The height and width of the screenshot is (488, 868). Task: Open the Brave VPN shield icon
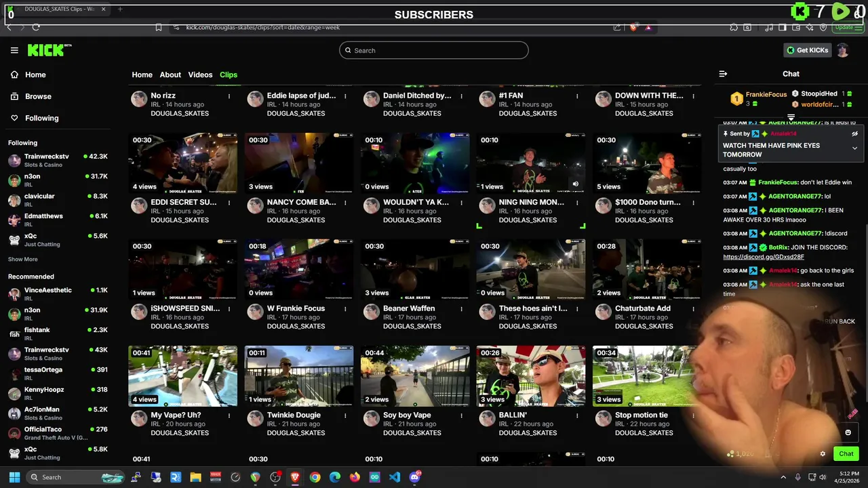[823, 27]
